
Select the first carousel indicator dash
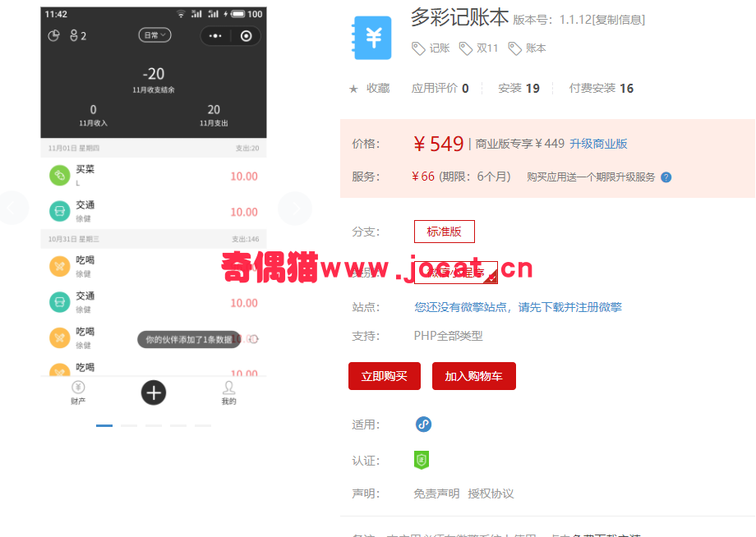pyautogui.click(x=104, y=426)
